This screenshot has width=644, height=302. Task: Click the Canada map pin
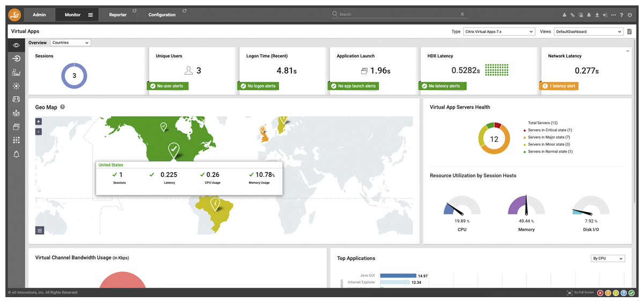pyautogui.click(x=164, y=127)
